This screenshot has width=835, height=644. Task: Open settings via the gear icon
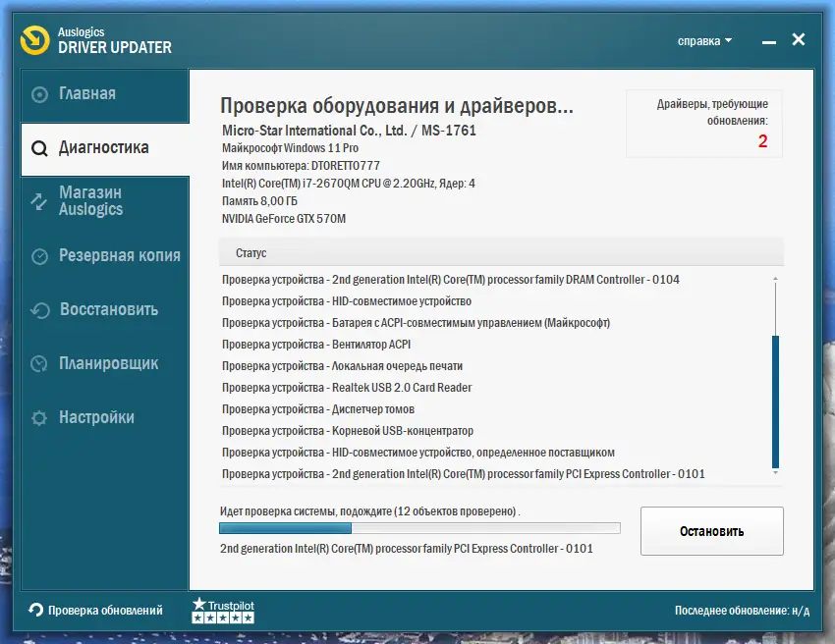click(x=38, y=416)
